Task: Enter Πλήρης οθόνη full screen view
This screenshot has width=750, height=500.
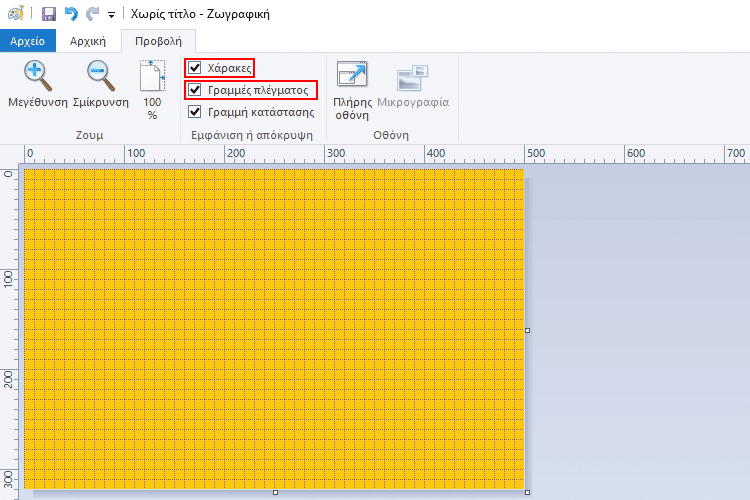Action: (x=352, y=90)
